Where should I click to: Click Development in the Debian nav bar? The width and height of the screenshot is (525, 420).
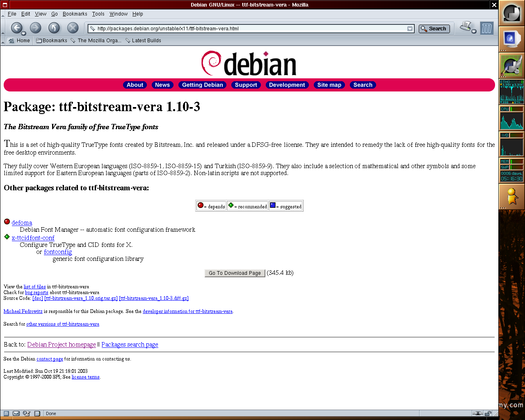[287, 85]
